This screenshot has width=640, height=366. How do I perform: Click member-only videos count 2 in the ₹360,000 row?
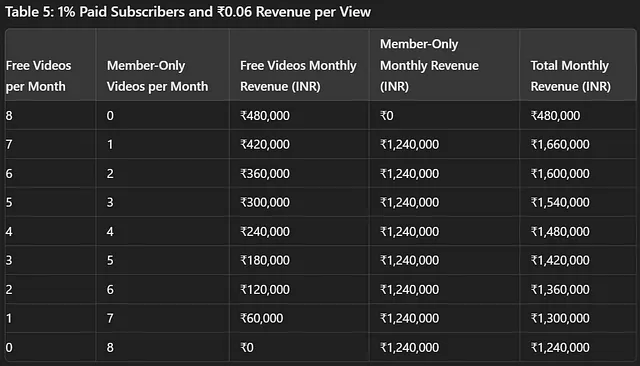point(110,173)
